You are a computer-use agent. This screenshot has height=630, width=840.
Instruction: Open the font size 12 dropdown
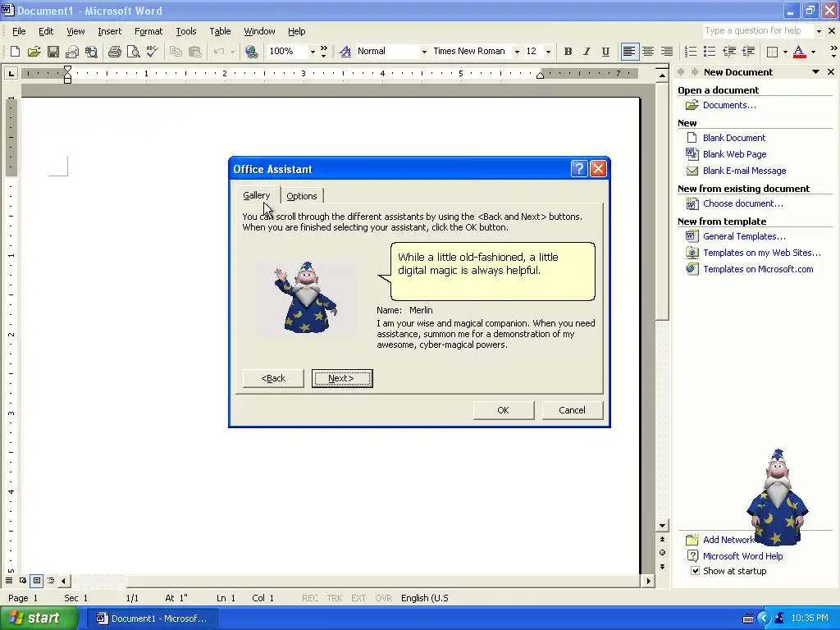point(547,52)
